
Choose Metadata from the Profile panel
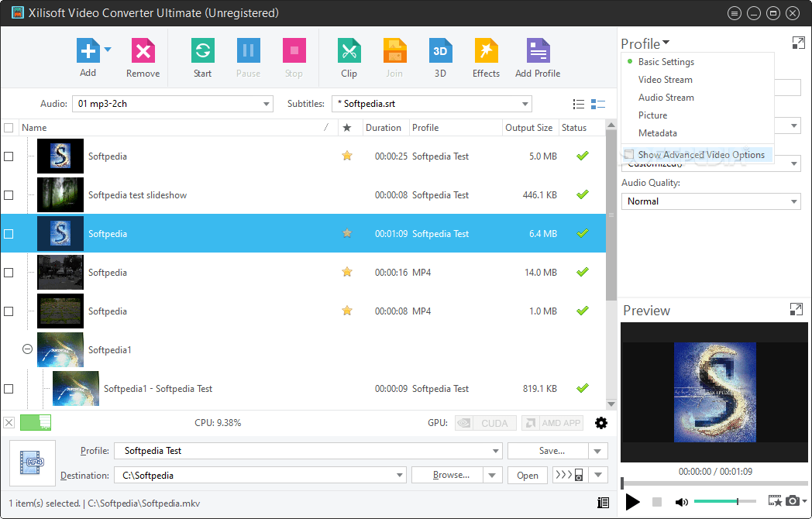pos(657,132)
